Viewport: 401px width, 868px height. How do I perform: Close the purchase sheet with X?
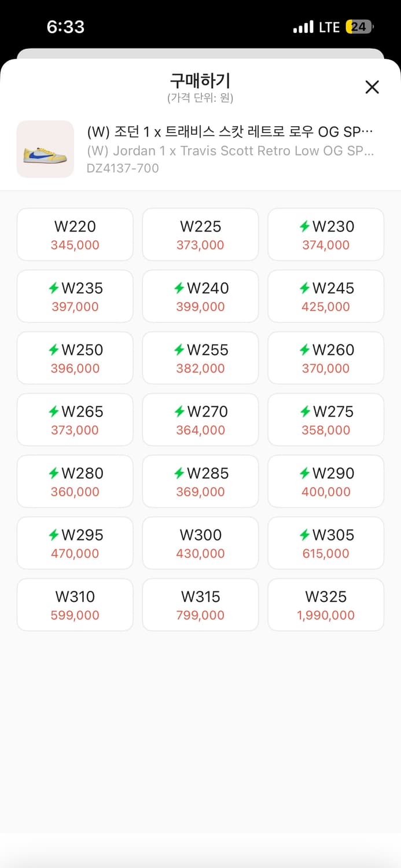coord(372,87)
